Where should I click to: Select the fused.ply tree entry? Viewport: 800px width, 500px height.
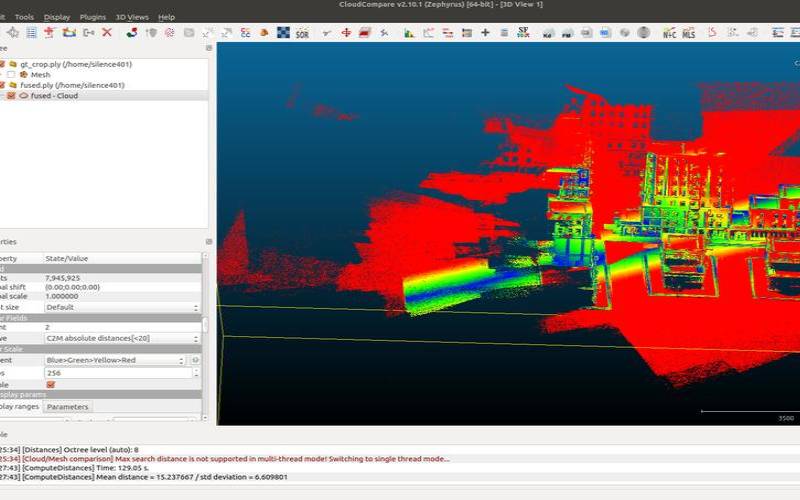tap(72, 85)
